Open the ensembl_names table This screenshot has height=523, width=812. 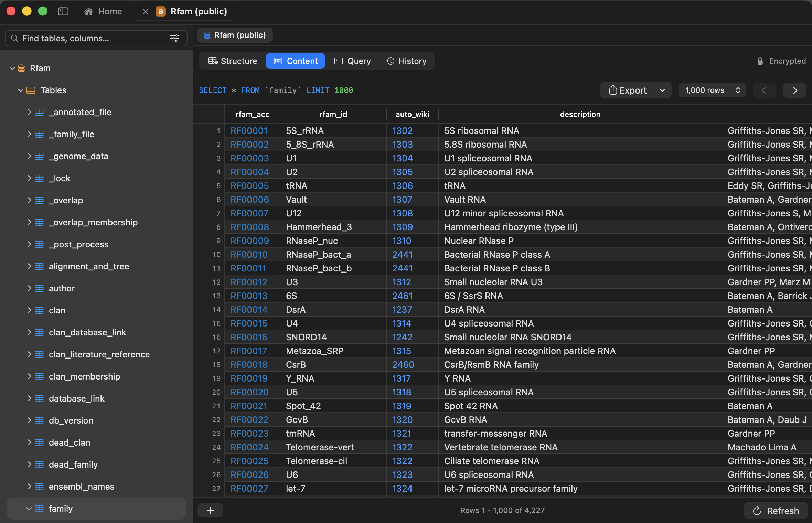pyautogui.click(x=82, y=487)
